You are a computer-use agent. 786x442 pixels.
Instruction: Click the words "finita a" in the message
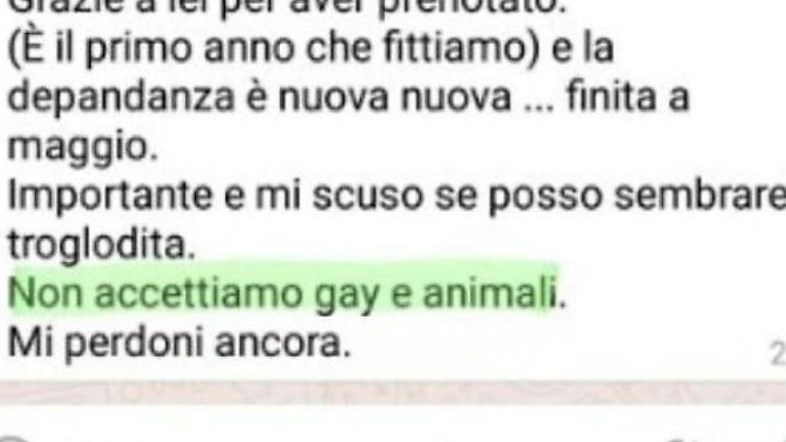click(x=628, y=96)
